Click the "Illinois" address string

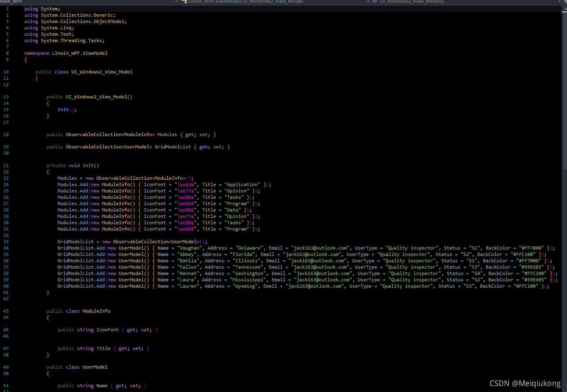[247, 261]
